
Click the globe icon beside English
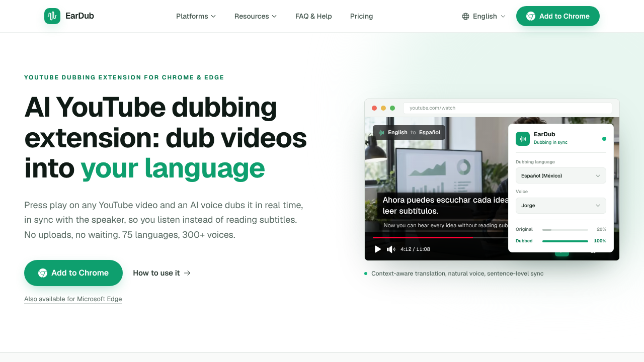point(465,16)
